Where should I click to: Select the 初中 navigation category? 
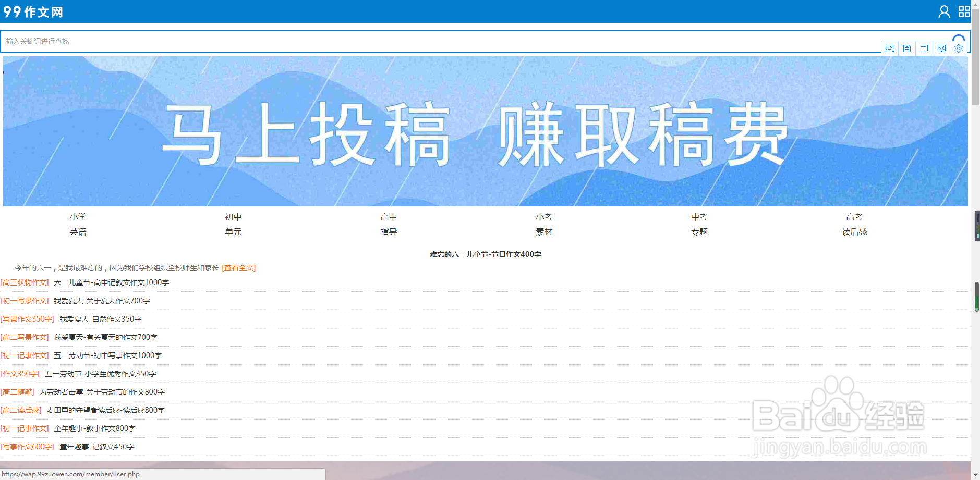(x=233, y=217)
